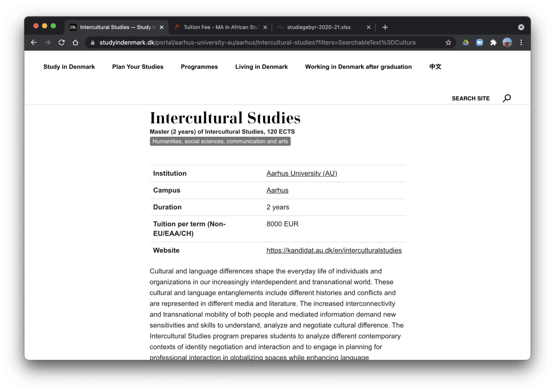Open a new browser tab
The width and height of the screenshot is (555, 392).
coord(385,27)
